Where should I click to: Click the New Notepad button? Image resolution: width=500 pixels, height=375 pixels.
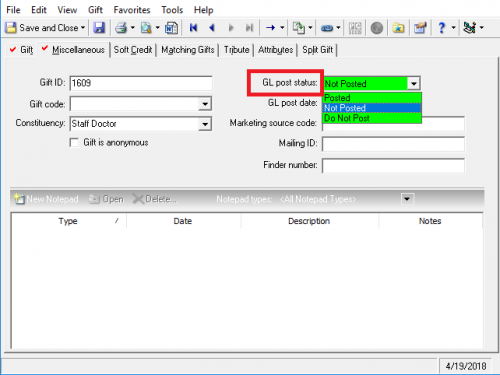[x=46, y=199]
